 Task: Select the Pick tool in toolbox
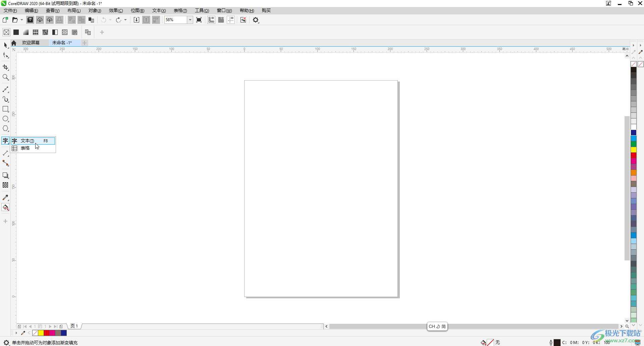(x=5, y=45)
